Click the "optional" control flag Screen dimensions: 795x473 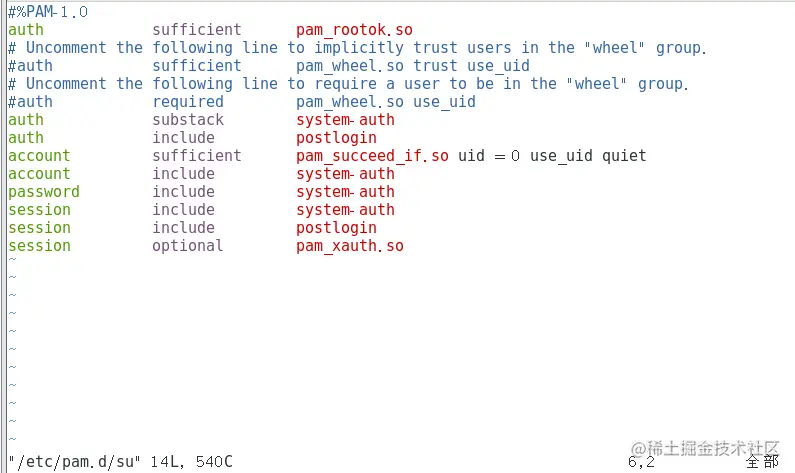pos(188,246)
